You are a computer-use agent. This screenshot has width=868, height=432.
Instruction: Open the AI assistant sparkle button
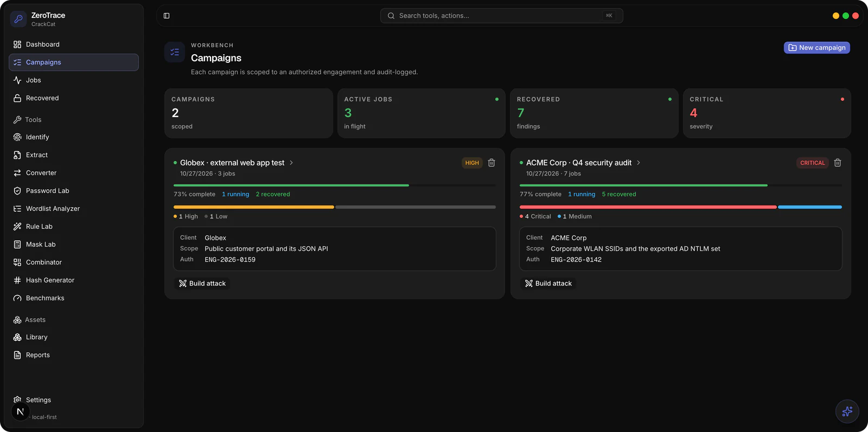tap(847, 411)
